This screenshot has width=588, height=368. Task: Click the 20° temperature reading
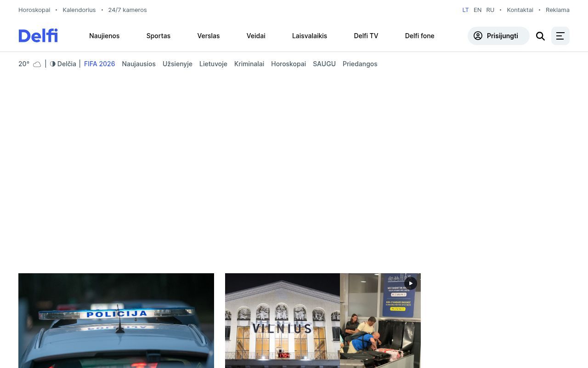[x=24, y=64]
